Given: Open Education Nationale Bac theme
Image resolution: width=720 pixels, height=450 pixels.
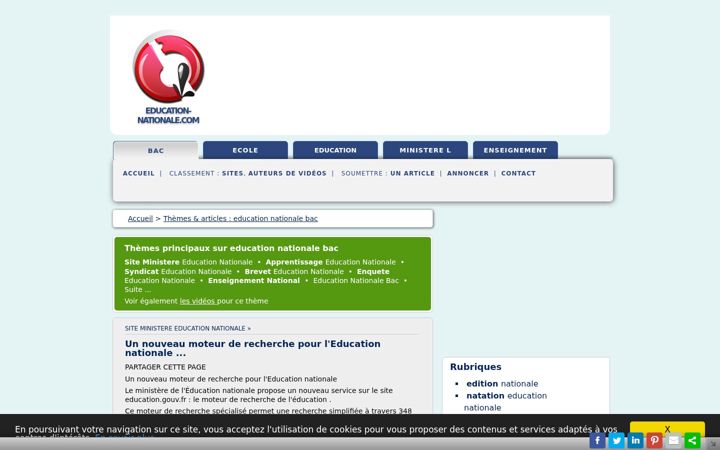Looking at the screenshot, I should 356,281.
